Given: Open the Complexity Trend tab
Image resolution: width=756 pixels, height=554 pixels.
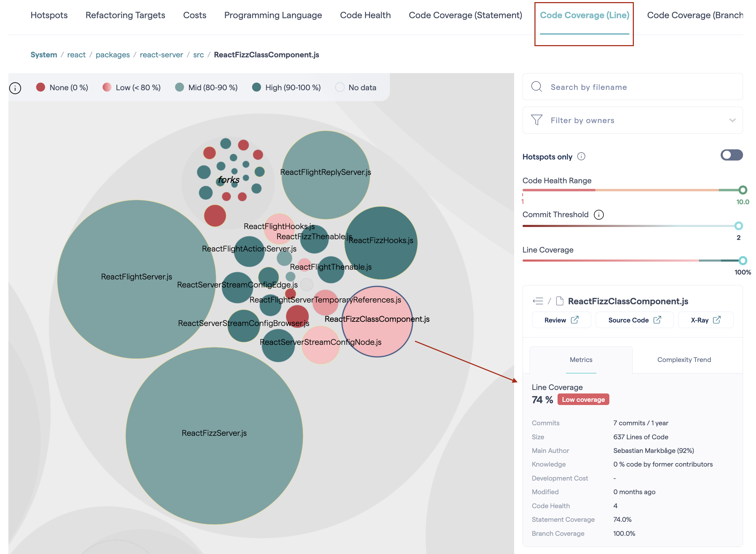Looking at the screenshot, I should 684,360.
